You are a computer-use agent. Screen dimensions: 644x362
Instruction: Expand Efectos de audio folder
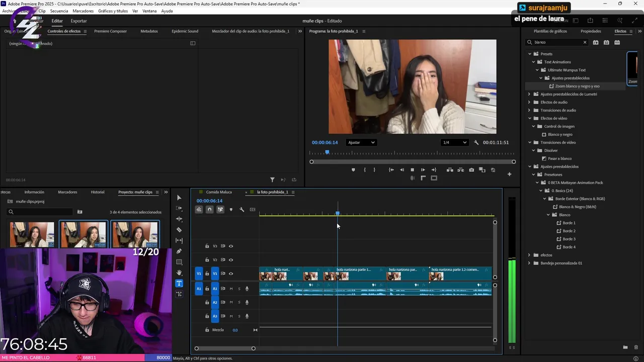click(x=529, y=102)
